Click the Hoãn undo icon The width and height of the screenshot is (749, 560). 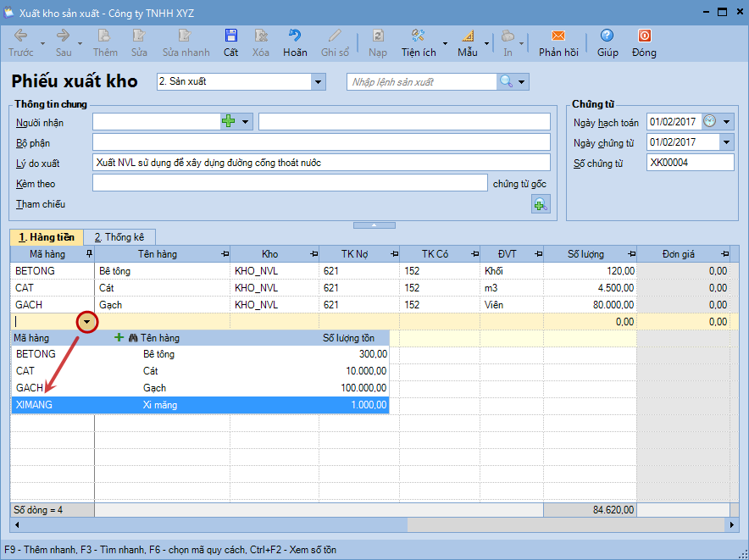point(295,36)
